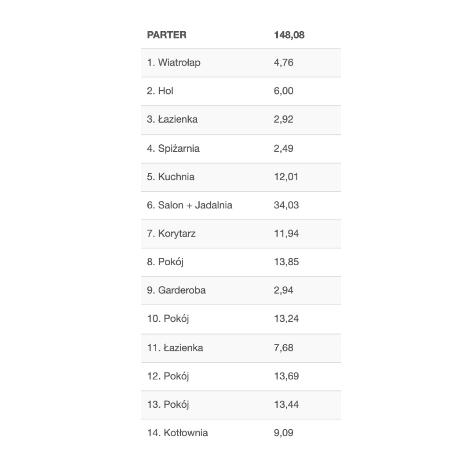Click the "10. Pokój" row label
This screenshot has width=476, height=475.
coord(168,318)
